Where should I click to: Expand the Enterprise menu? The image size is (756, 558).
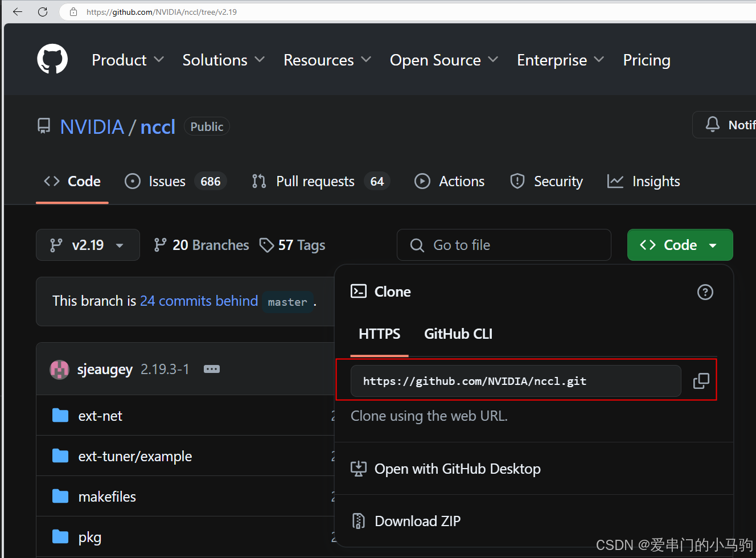tap(561, 60)
